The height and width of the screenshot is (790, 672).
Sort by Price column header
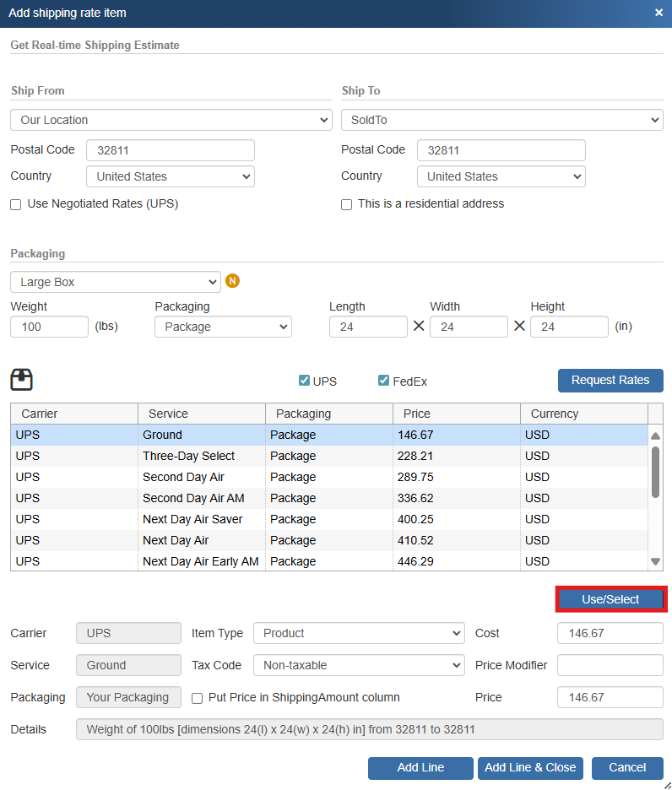[456, 414]
